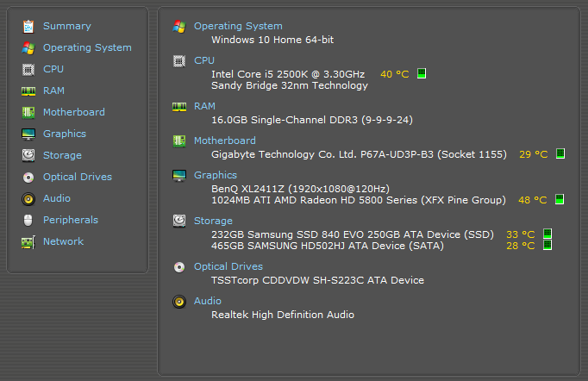
Task: Click the RAM stick icon in sidebar
Action: pos(28,91)
